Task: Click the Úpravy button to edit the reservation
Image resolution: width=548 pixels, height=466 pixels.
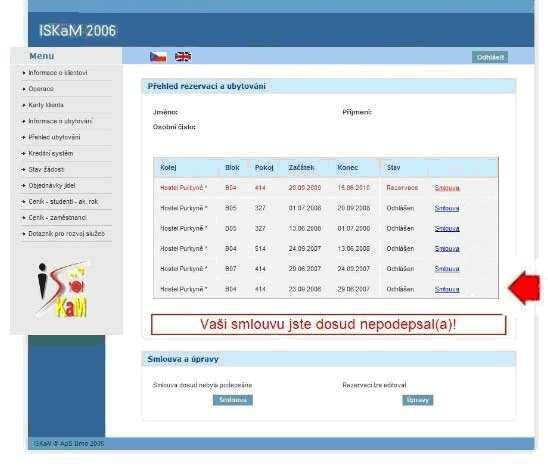Action: tap(418, 400)
